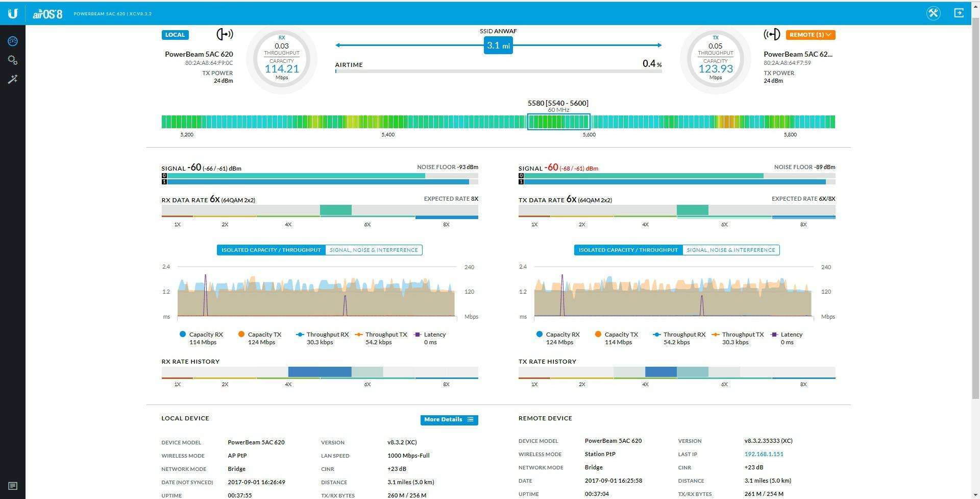
Task: Click the More Details button
Action: click(449, 419)
